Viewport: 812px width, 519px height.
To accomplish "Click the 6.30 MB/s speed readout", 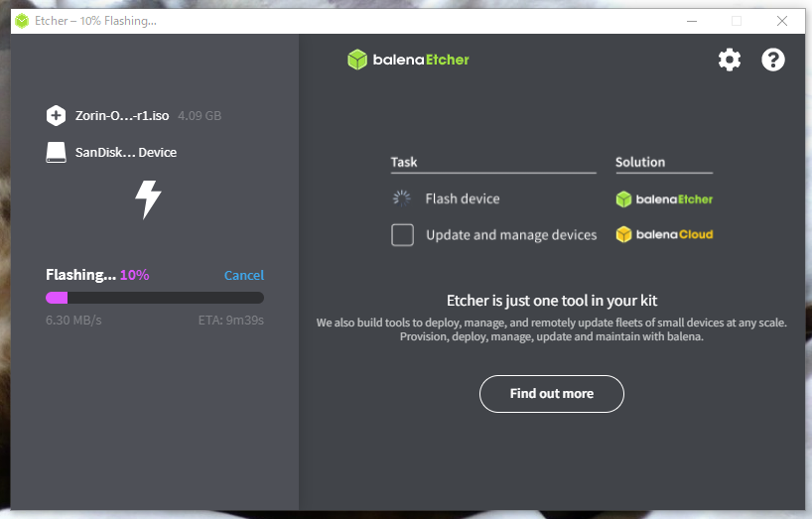I will pos(73,321).
